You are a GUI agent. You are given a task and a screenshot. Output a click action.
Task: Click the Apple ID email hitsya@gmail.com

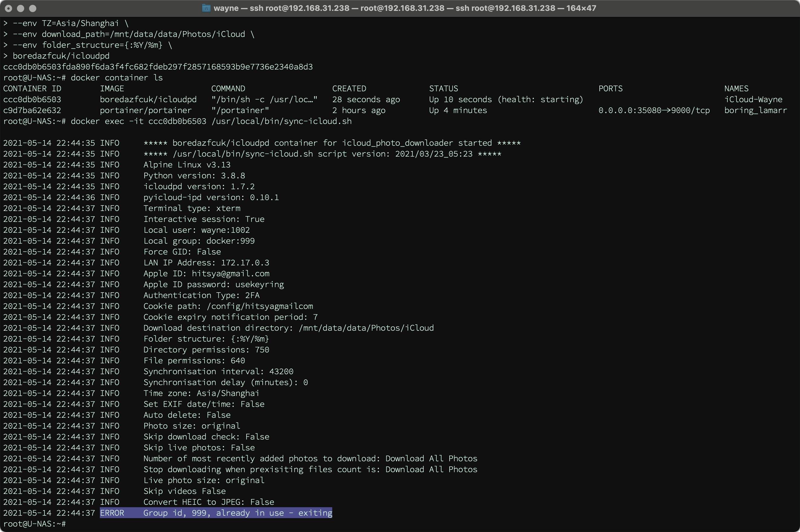pos(230,274)
